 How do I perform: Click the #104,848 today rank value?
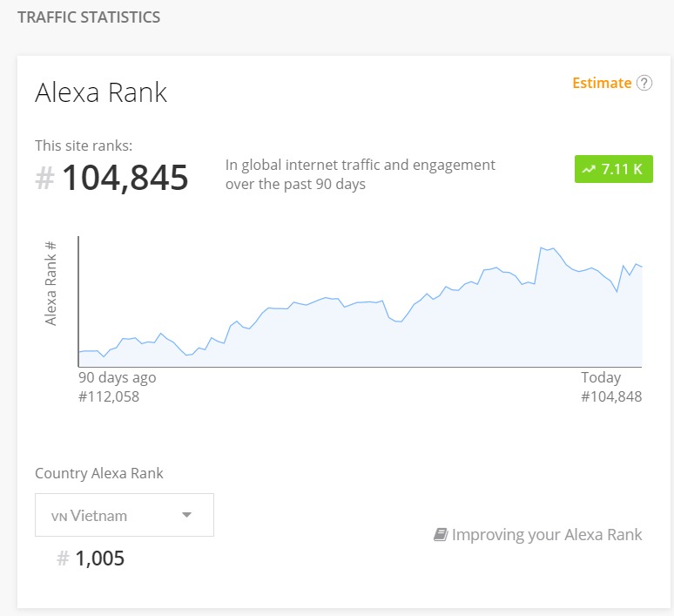pyautogui.click(x=611, y=396)
